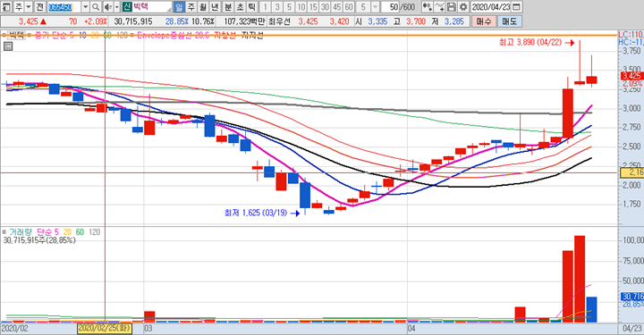Open the custom interval dropdown arrow
Image resolution: width=644 pixels, height=335 pixels.
[x=376, y=7]
